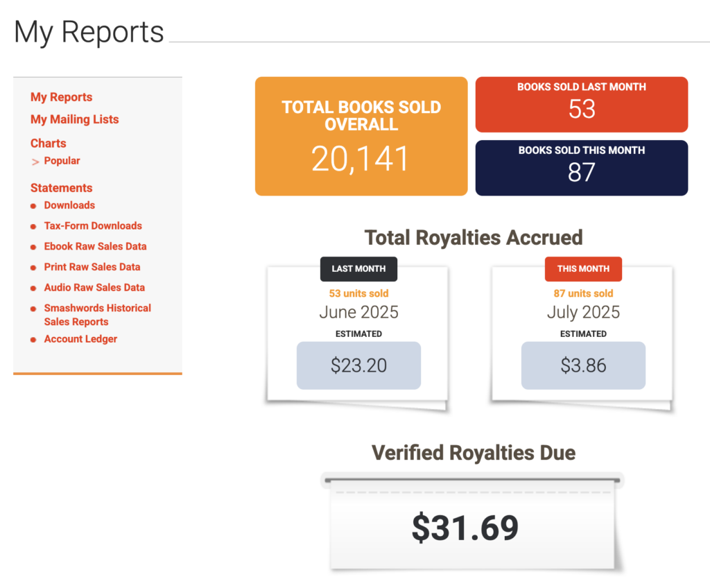Open Tax-Form Downloads link

tap(93, 226)
